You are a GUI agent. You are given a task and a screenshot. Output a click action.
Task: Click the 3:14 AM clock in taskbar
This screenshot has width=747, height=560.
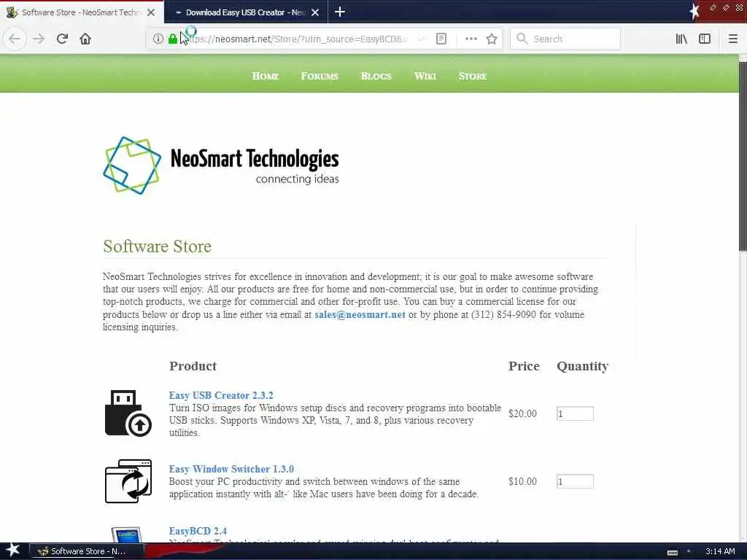pyautogui.click(x=720, y=551)
